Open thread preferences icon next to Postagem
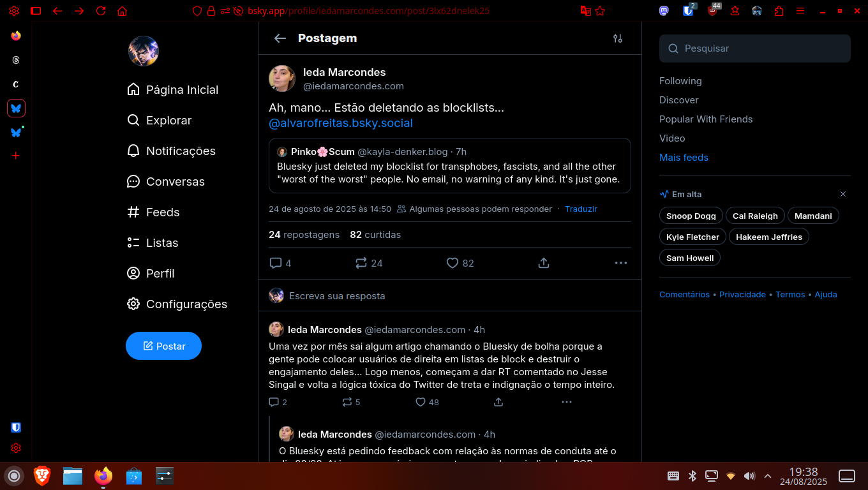 [x=617, y=38]
